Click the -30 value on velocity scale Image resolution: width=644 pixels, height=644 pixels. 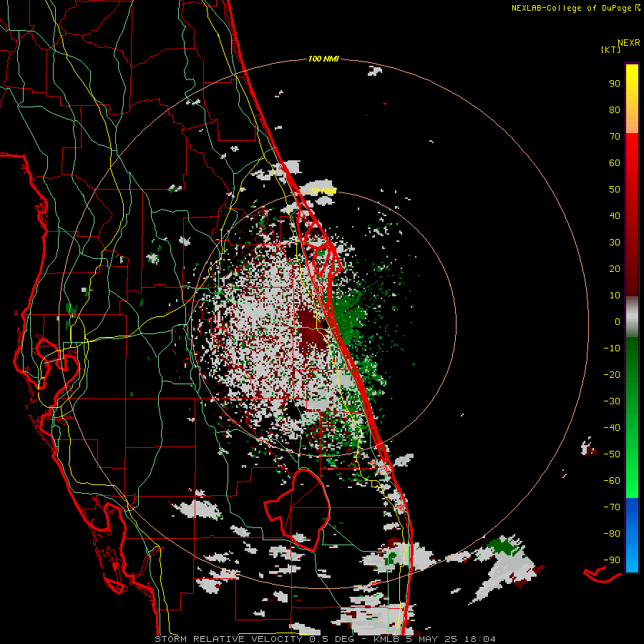(x=612, y=401)
